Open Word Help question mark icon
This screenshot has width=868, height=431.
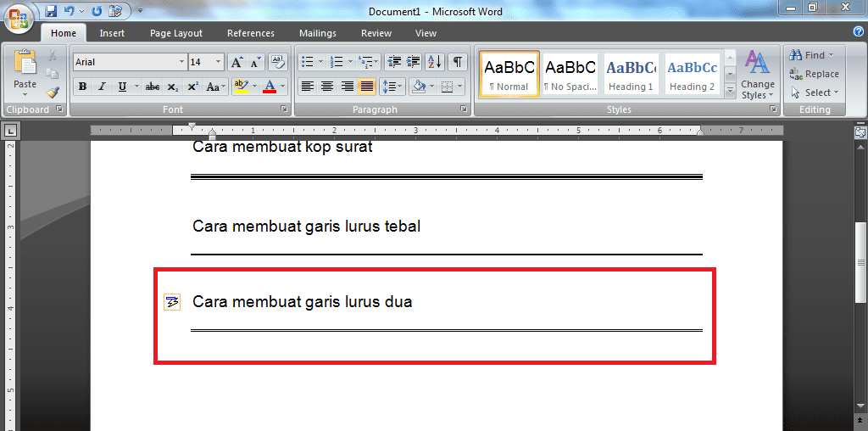[859, 31]
